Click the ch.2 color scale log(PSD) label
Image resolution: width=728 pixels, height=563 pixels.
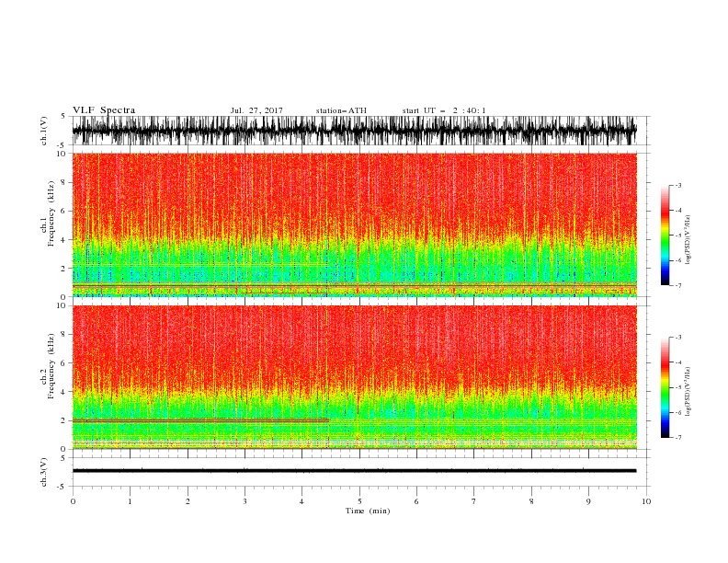click(688, 392)
